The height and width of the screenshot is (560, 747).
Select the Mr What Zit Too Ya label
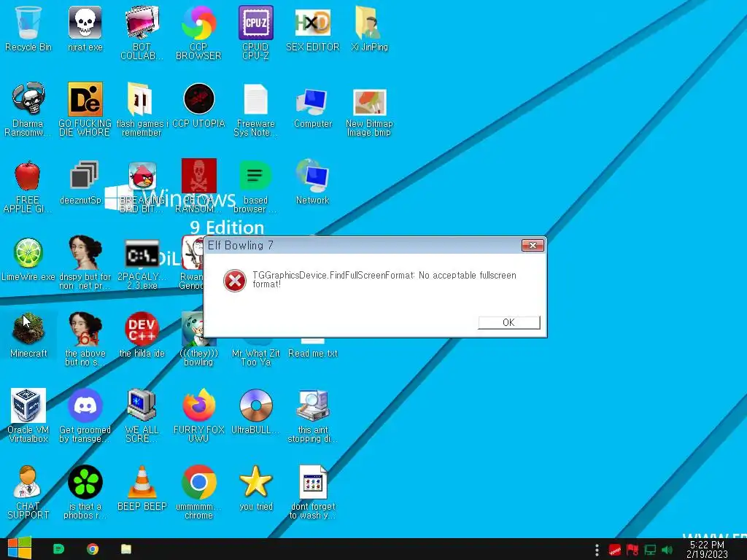[x=256, y=357]
